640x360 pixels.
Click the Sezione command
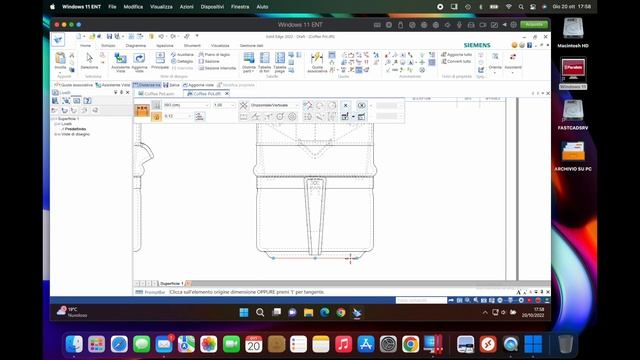click(x=209, y=61)
